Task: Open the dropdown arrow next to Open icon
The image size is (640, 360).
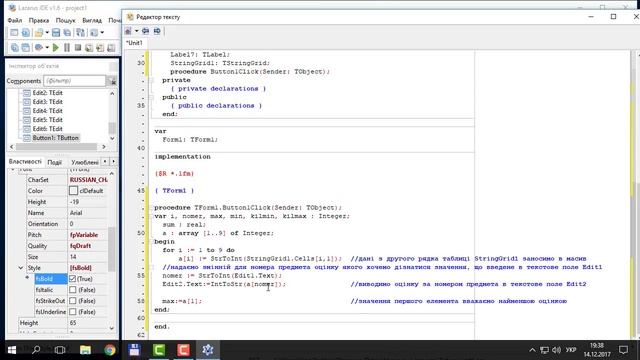Action: (47, 32)
